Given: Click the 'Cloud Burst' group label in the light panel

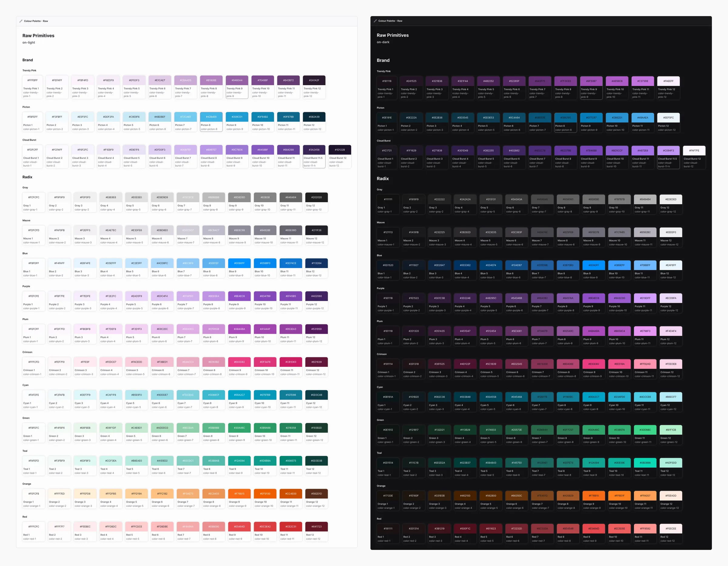Looking at the screenshot, I should [29, 140].
